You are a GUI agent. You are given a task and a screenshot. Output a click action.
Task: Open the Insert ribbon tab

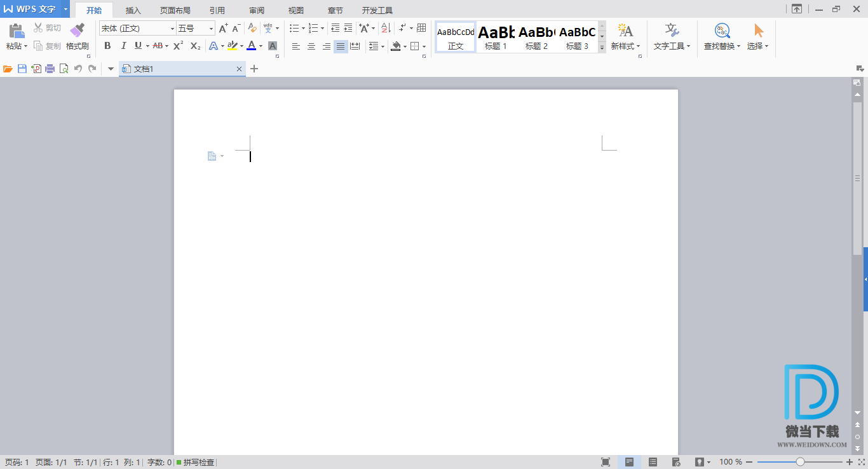(133, 11)
